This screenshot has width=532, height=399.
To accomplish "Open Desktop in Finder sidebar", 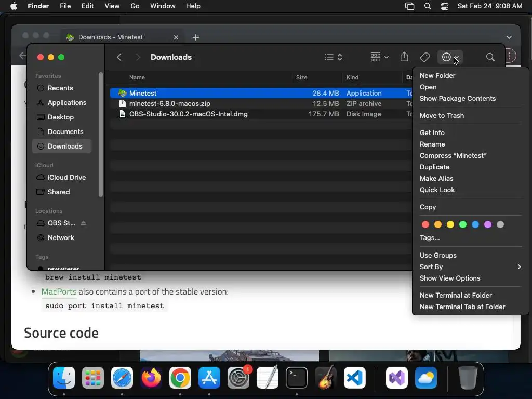I will (62, 117).
